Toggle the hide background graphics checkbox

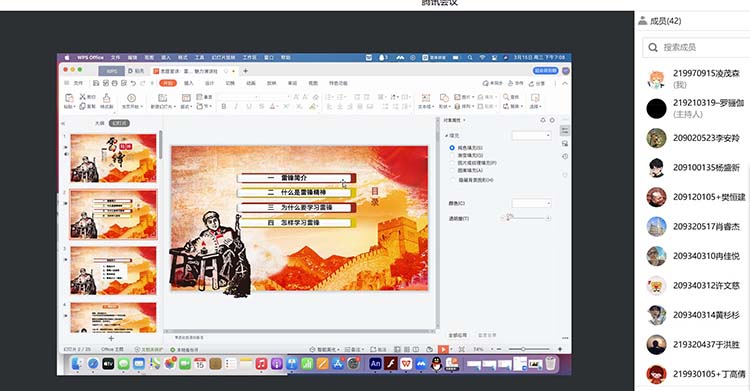point(453,180)
